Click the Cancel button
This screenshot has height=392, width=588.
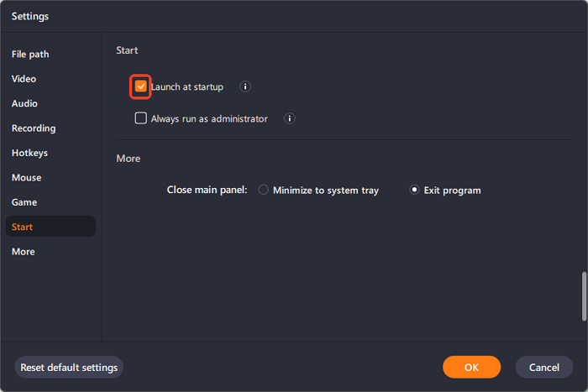coord(544,368)
